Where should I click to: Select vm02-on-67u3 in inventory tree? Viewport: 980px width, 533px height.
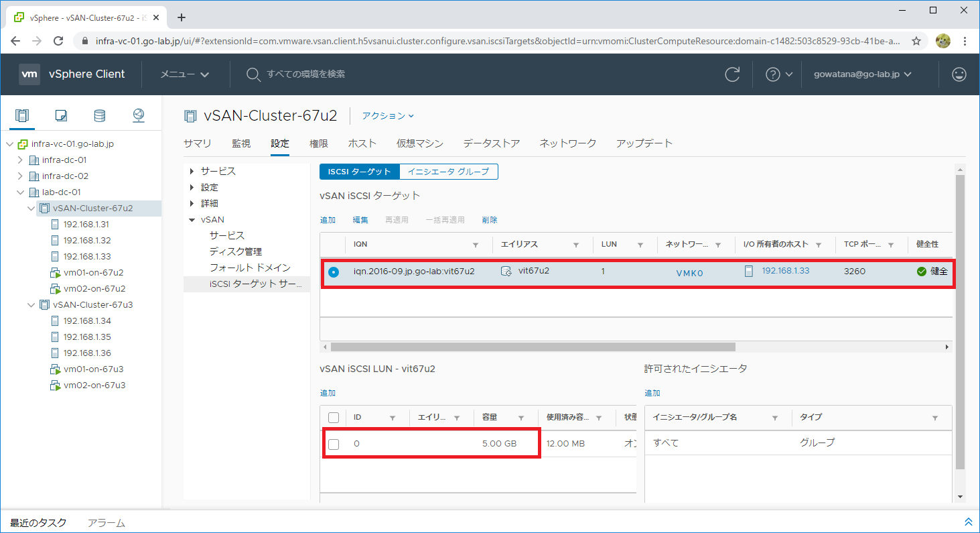tap(94, 386)
